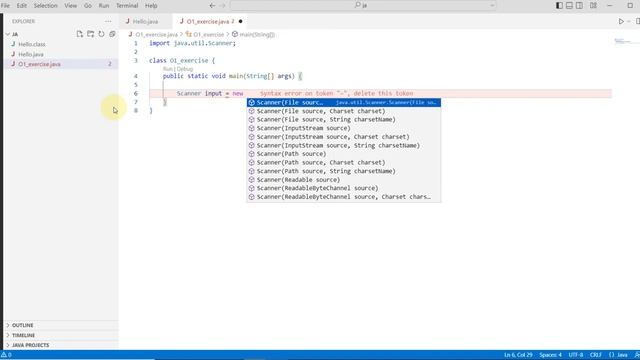The height and width of the screenshot is (360, 640).
Task: Click the command center dropdown chevron
Action: (492, 6)
